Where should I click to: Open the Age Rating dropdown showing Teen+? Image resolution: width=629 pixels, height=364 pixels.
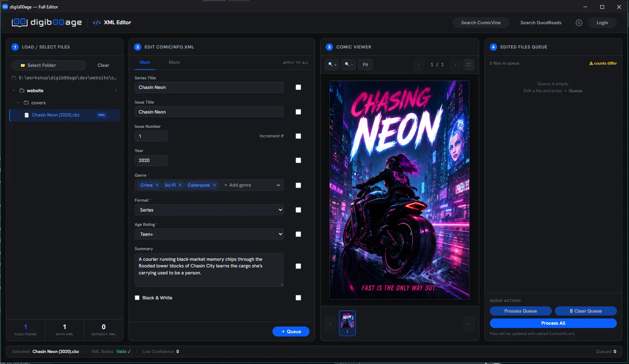[x=209, y=234]
